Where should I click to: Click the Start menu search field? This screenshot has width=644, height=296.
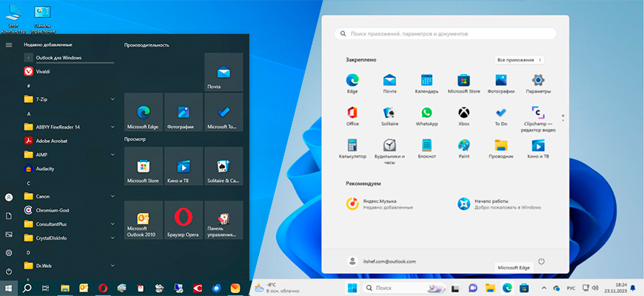445,33
